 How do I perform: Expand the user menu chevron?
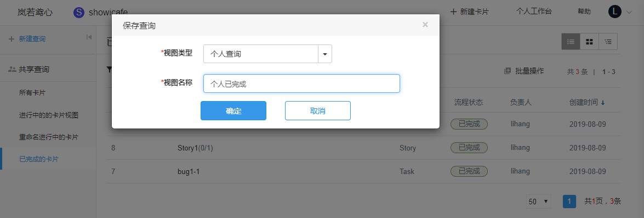[x=629, y=12]
